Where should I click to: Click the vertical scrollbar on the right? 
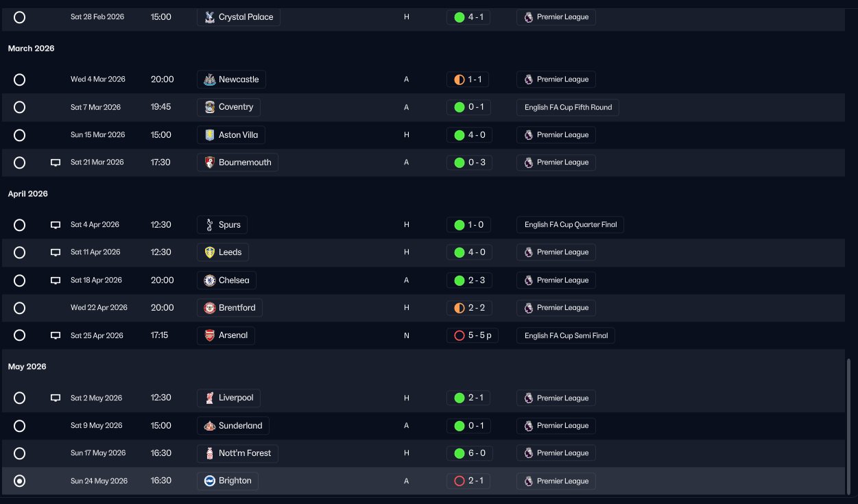click(x=849, y=425)
